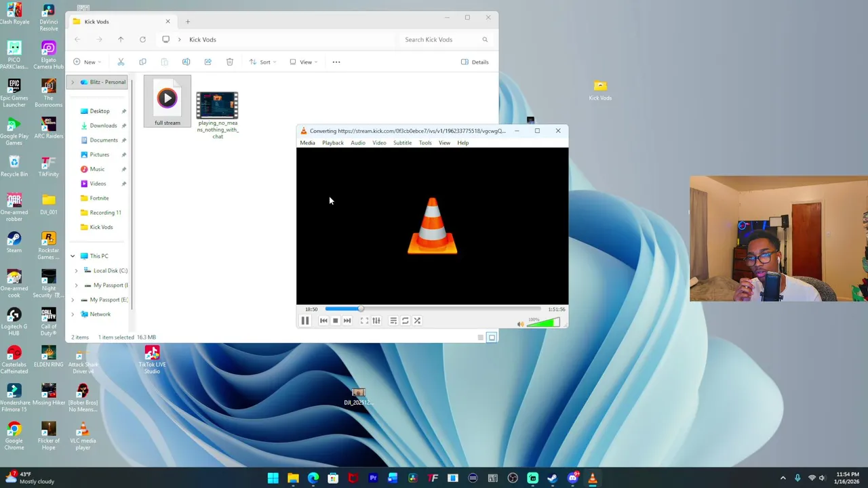868x488 pixels.
Task: Expand the Blitz - Personal tree node
Action: pyautogui.click(x=73, y=82)
